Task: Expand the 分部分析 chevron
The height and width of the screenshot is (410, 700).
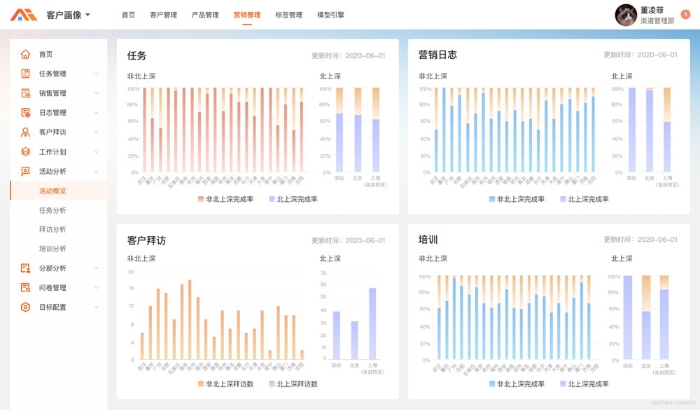Action: [x=96, y=268]
